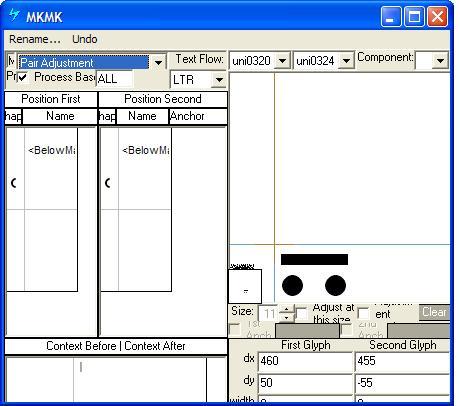This screenshot has height=406, width=460.
Task: Close the MKMK window
Action: tap(437, 16)
